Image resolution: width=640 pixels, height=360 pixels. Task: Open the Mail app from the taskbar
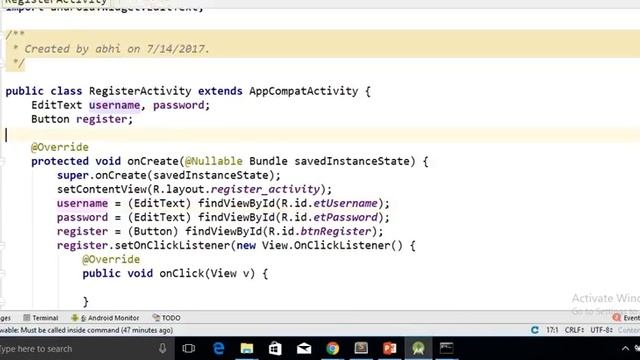click(x=304, y=348)
